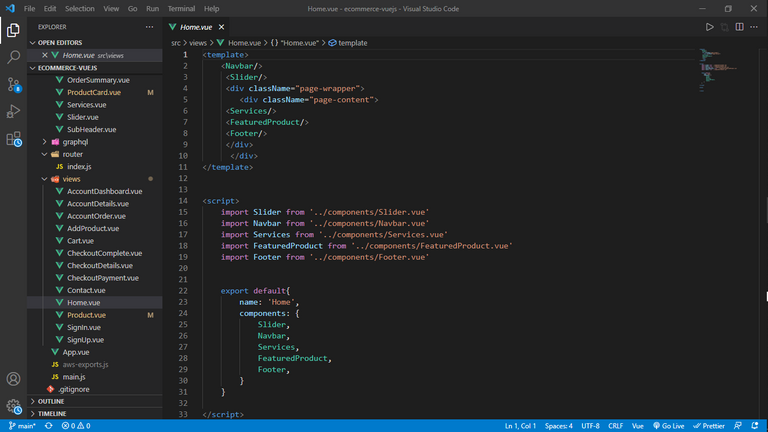Click the Prettier status bar item

pyautogui.click(x=709, y=426)
